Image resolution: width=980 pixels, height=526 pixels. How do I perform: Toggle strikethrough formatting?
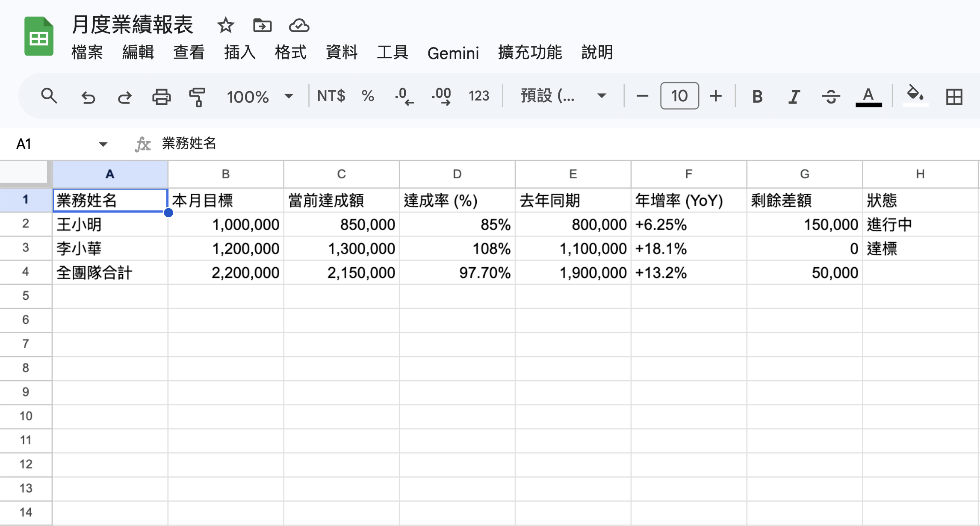point(830,96)
